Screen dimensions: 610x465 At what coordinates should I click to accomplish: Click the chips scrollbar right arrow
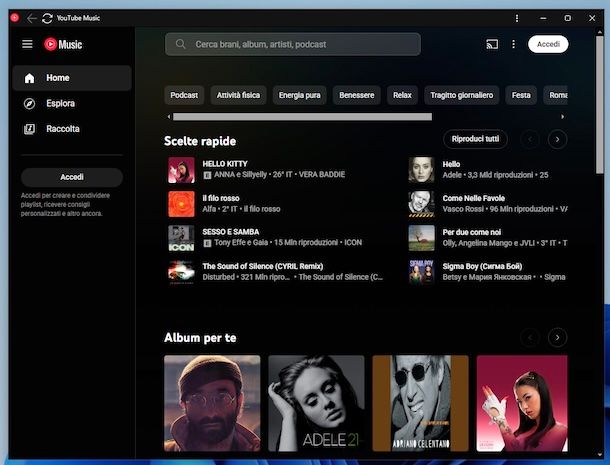click(x=563, y=117)
